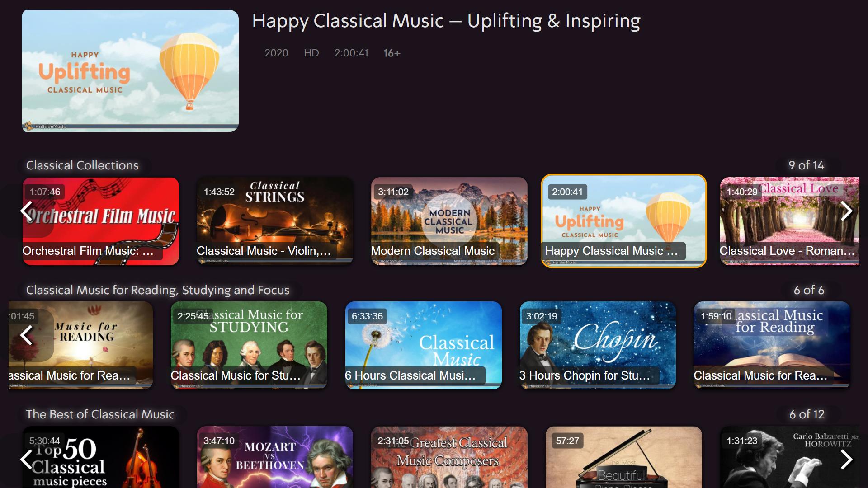Click left arrow in Best of Classical Music row

click(27, 460)
